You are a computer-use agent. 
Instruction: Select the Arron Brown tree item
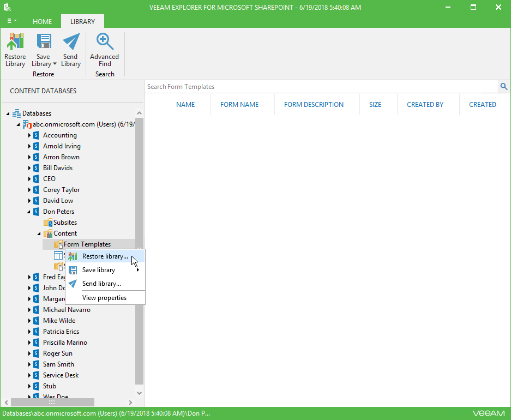click(61, 157)
